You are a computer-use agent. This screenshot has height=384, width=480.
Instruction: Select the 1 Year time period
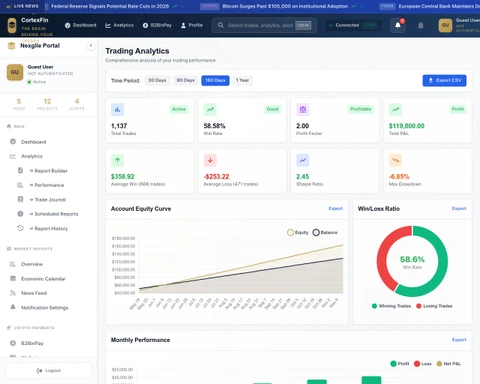click(242, 80)
